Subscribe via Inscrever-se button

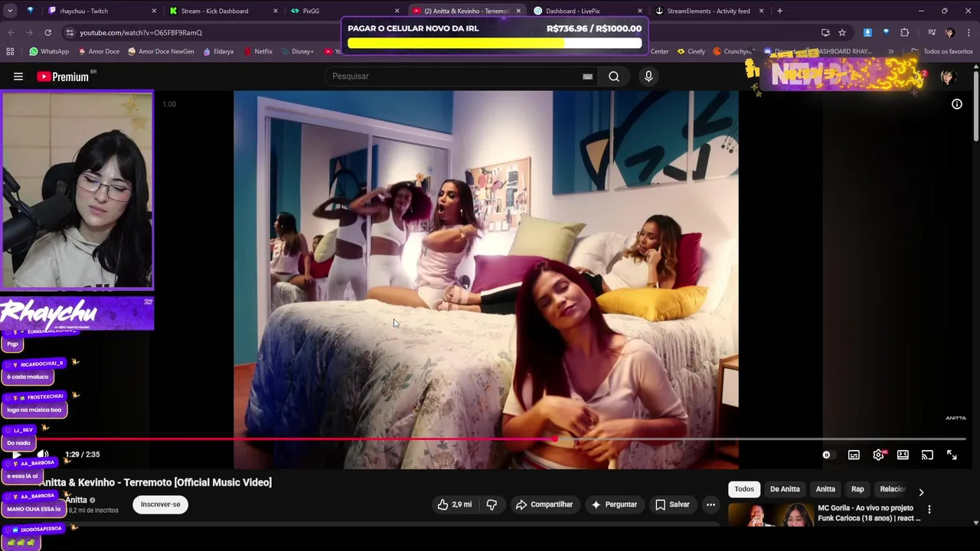point(161,504)
